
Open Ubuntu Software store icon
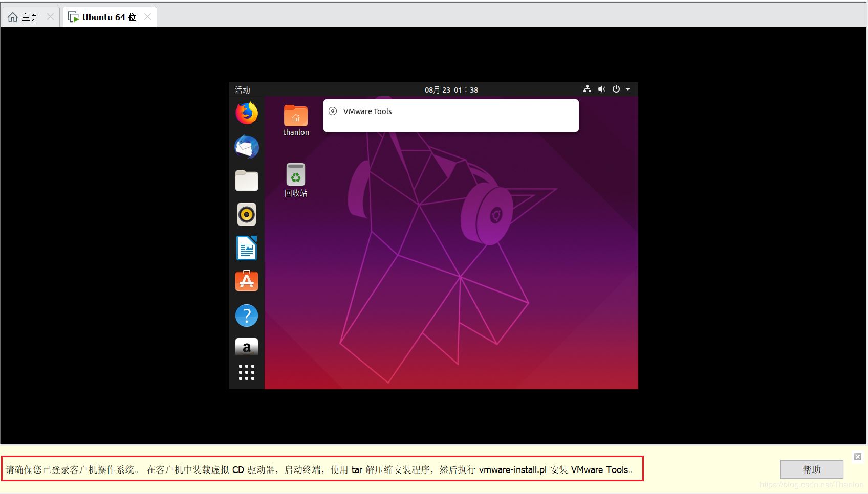tap(247, 281)
